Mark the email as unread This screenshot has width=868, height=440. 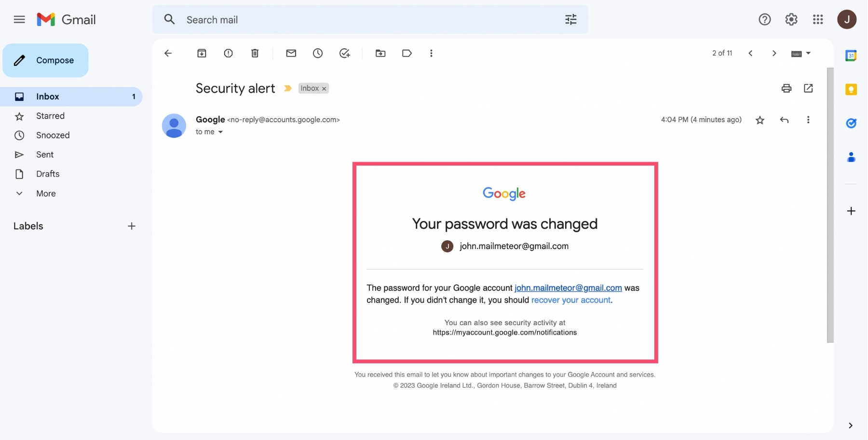pos(291,53)
